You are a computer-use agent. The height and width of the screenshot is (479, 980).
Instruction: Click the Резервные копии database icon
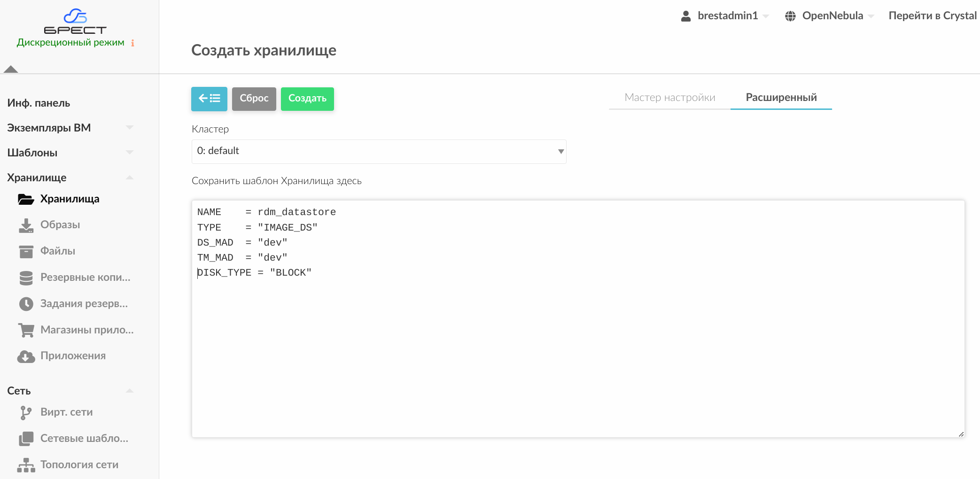click(26, 278)
